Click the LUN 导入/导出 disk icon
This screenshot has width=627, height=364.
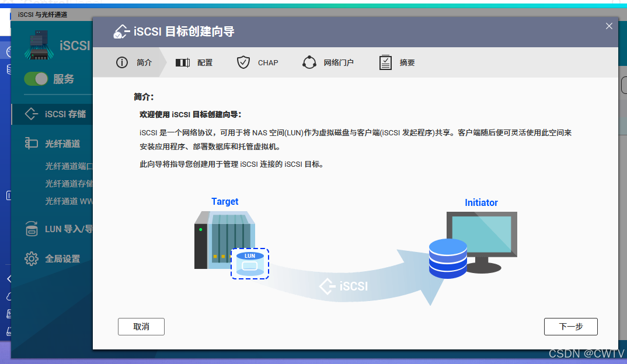(x=32, y=229)
